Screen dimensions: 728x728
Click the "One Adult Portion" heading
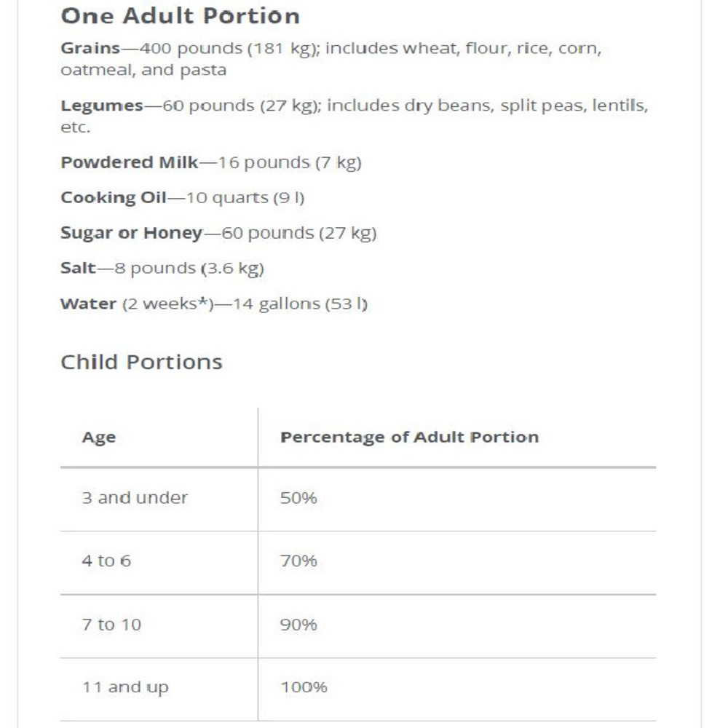point(180,16)
